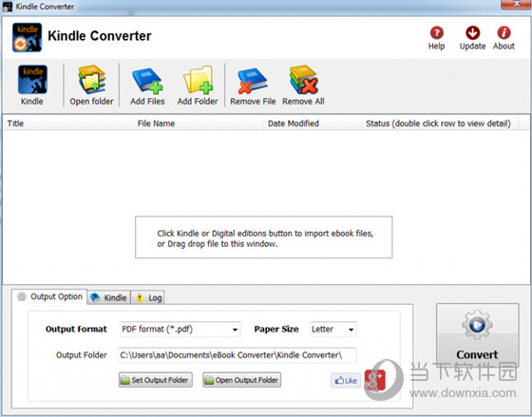532x417 pixels.
Task: Click Set Output Folder button
Action: coord(156,380)
